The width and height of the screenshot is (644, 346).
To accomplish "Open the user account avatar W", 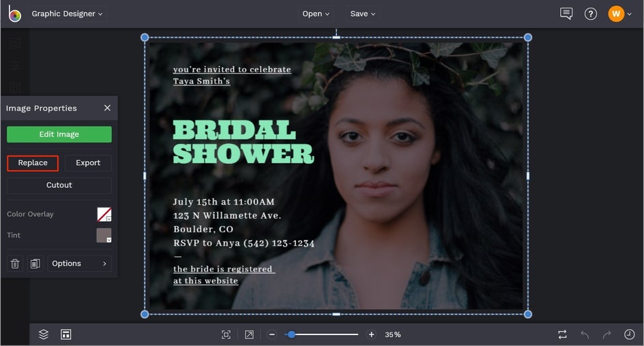I will coord(616,14).
